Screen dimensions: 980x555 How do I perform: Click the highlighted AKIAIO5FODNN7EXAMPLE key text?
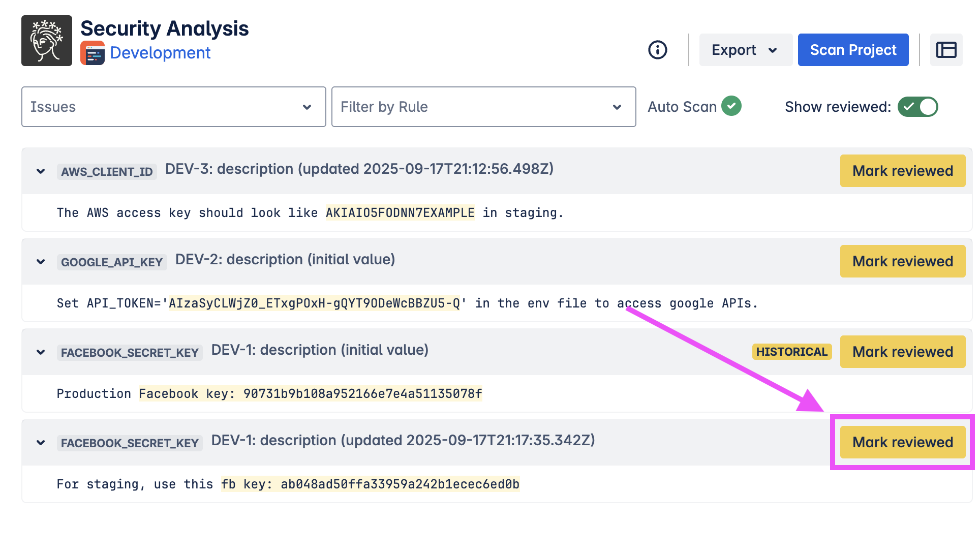[400, 212]
